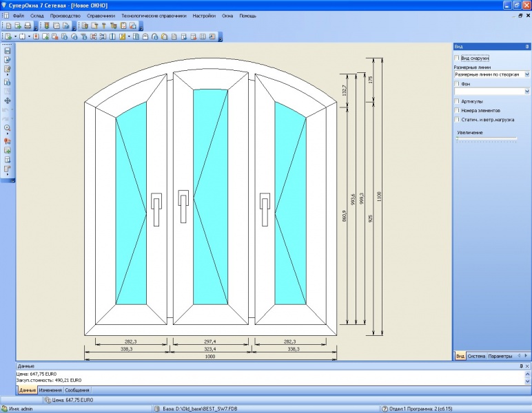Click the window info icon in left sidebar
Image resolution: width=532 pixels, height=413 pixels.
click(7, 82)
